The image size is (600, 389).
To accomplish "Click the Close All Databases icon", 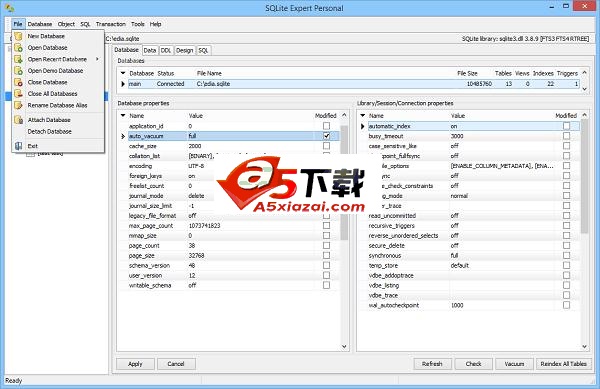I will coord(18,93).
